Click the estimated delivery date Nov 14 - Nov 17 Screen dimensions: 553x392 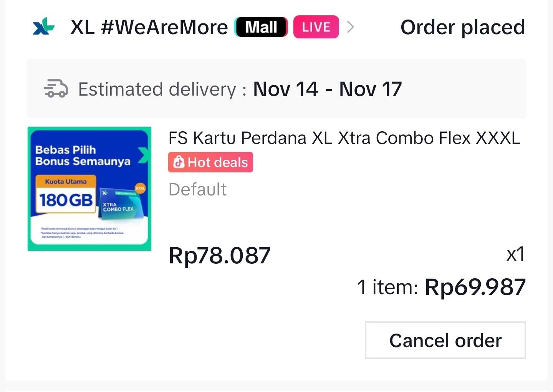(328, 89)
